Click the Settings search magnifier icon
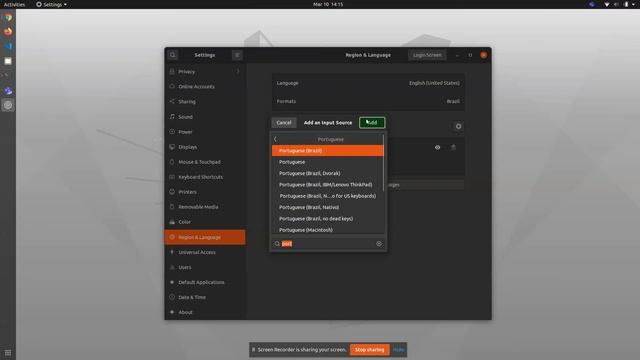Image resolution: width=640 pixels, height=360 pixels. (x=173, y=55)
